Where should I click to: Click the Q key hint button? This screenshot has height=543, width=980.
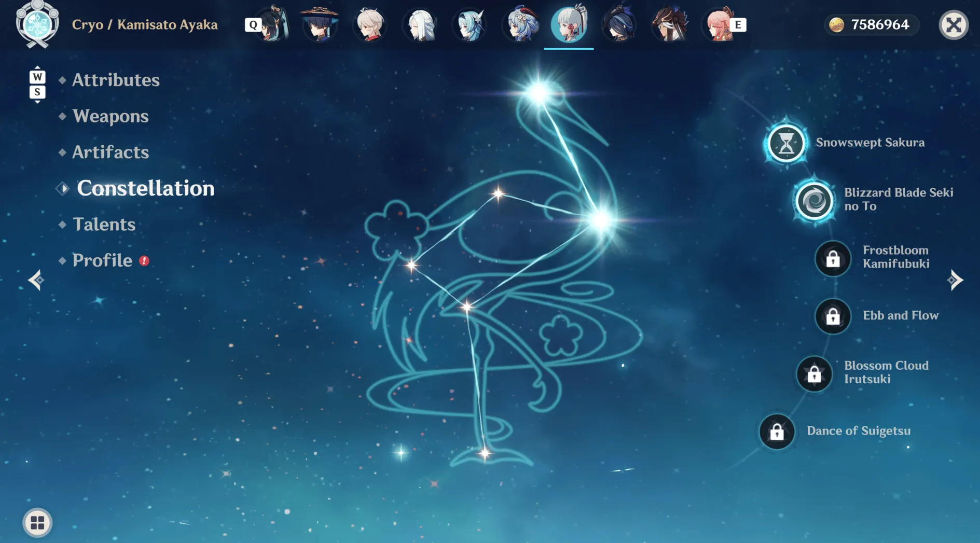pos(253,24)
